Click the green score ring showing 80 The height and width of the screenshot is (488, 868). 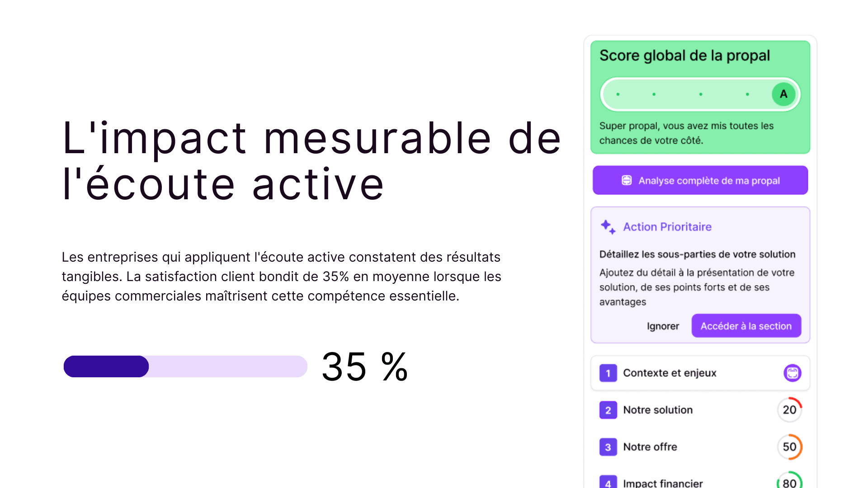click(x=790, y=482)
